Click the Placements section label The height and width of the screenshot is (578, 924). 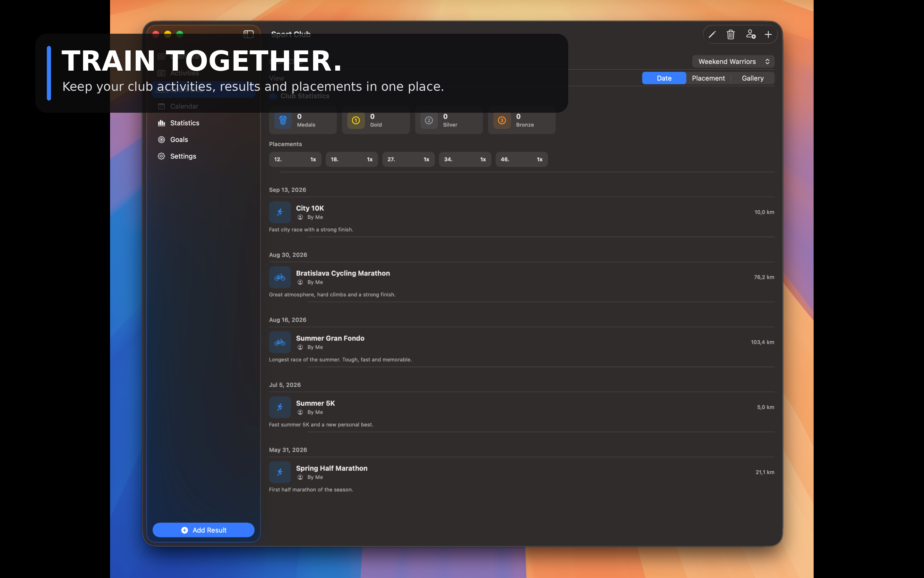click(x=285, y=144)
